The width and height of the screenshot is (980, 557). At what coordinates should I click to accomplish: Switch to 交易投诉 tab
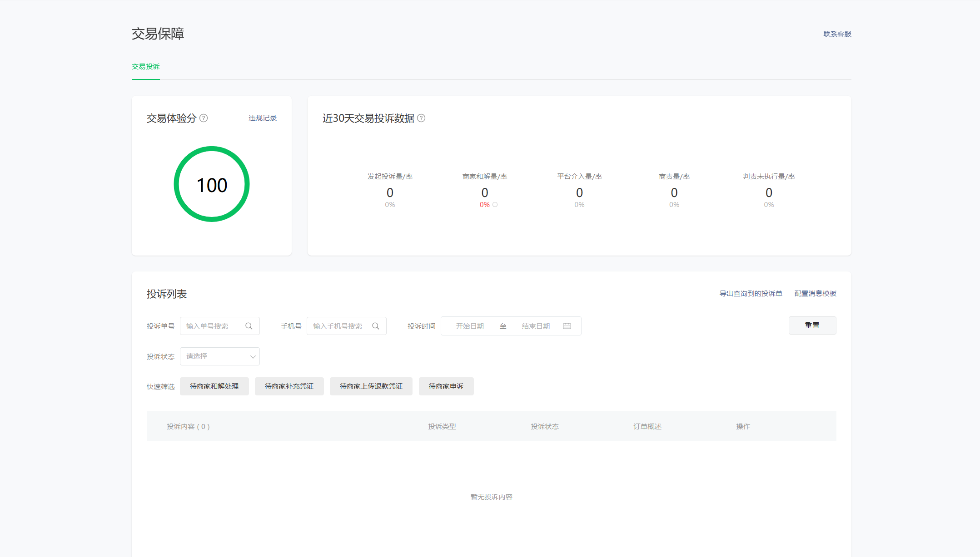145,67
